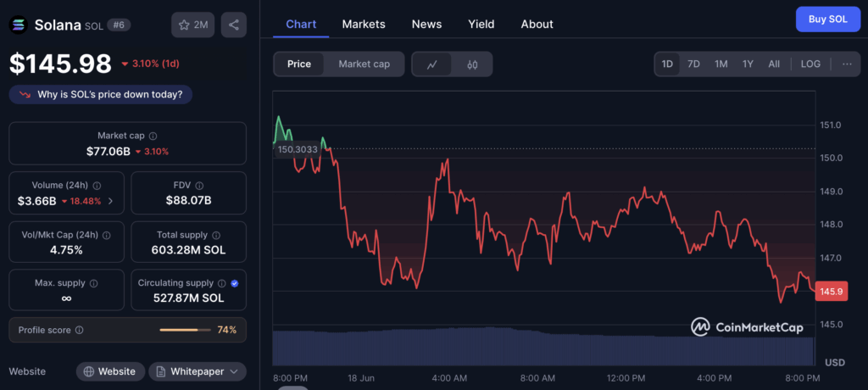Image resolution: width=868 pixels, height=390 pixels.
Task: Open the Website link button
Action: (x=110, y=371)
